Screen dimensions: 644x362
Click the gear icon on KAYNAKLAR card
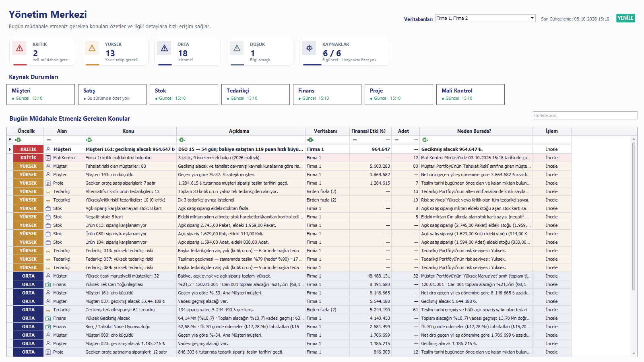(x=310, y=48)
